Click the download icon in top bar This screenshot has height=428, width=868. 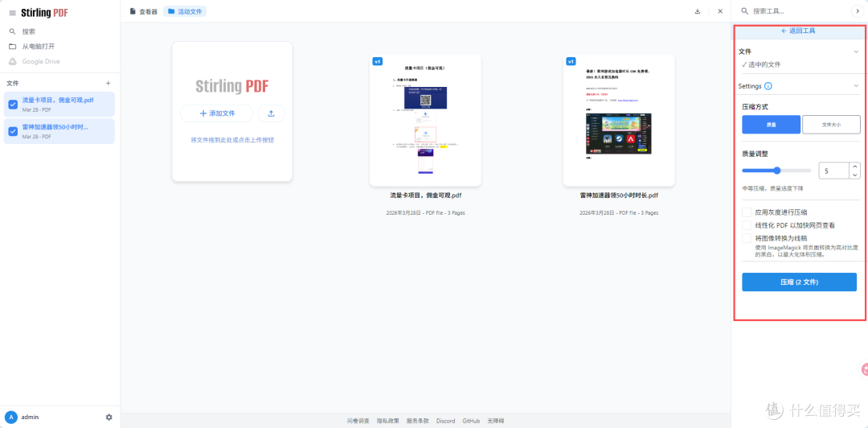point(698,11)
